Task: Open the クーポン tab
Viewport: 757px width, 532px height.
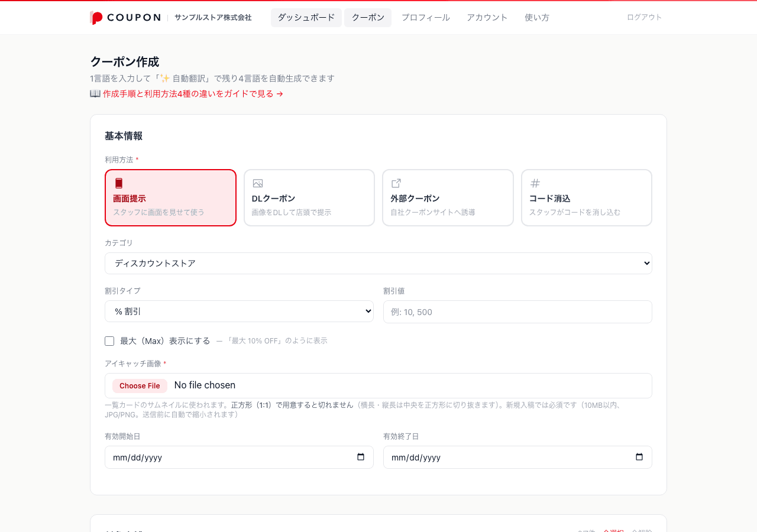Action: click(x=368, y=17)
